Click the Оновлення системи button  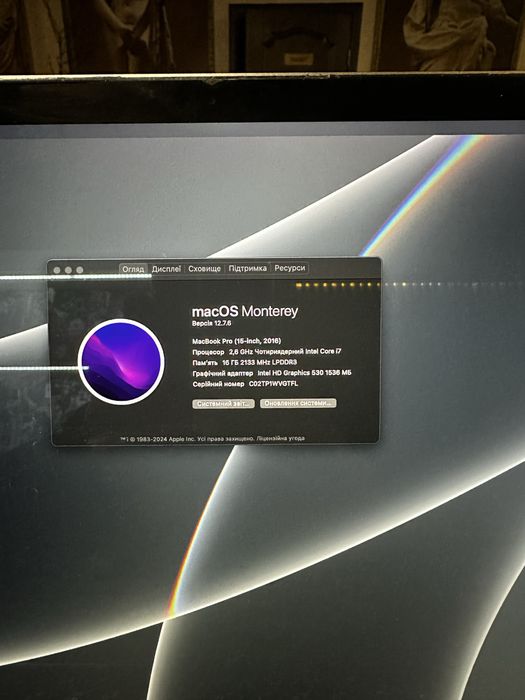point(298,403)
